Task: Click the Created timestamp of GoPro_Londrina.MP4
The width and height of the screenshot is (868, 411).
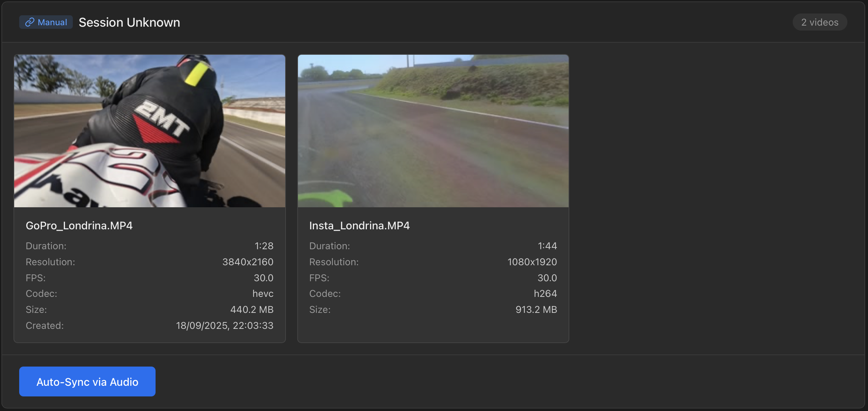Action: pos(225,325)
